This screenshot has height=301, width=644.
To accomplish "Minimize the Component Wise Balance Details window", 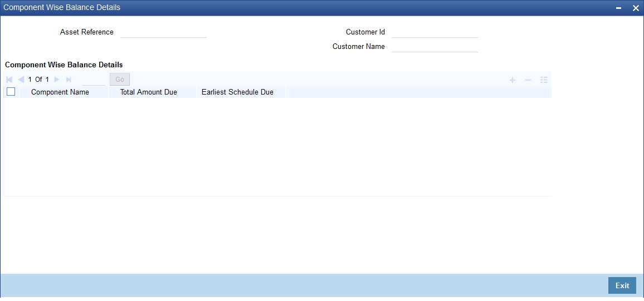I will click(618, 8).
